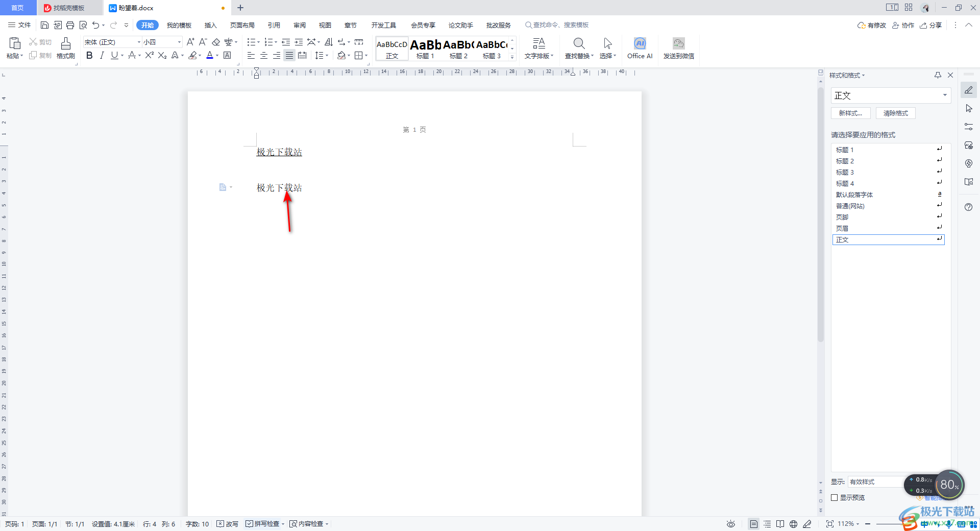
Task: Click 新样式 button in styles pane
Action: (x=850, y=113)
